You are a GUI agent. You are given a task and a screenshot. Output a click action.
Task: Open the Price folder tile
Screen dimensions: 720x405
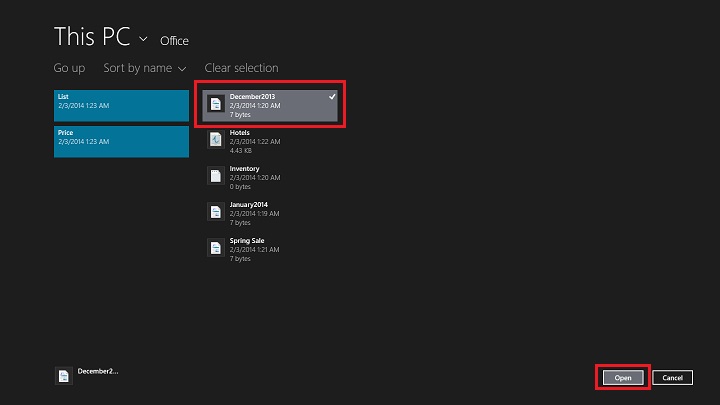[121, 141]
